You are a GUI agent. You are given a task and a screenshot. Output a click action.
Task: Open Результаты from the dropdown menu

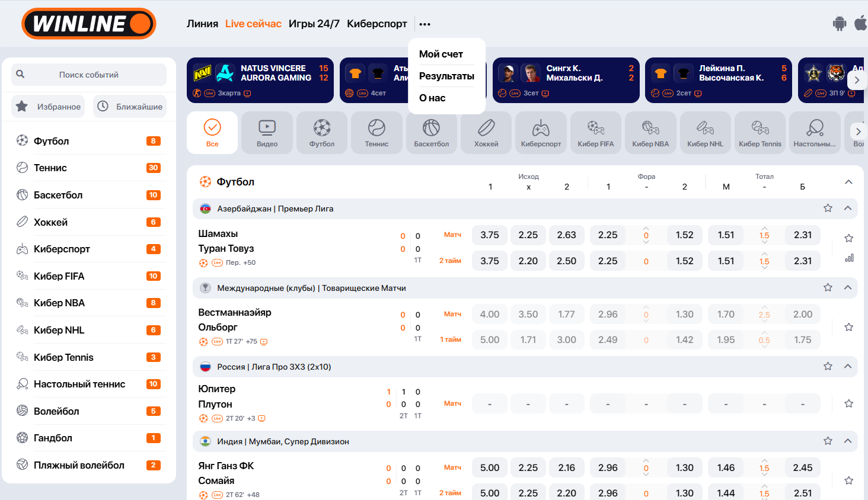446,76
